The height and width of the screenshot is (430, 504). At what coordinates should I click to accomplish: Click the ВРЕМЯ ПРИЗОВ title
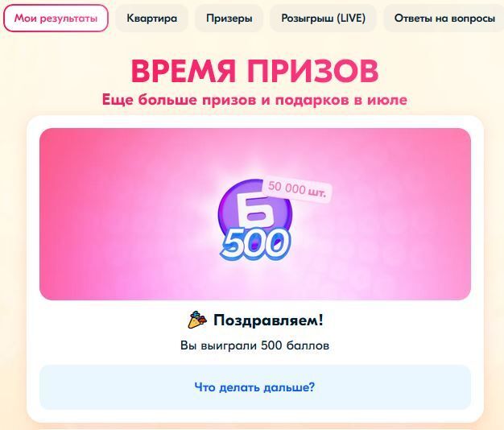tap(254, 71)
